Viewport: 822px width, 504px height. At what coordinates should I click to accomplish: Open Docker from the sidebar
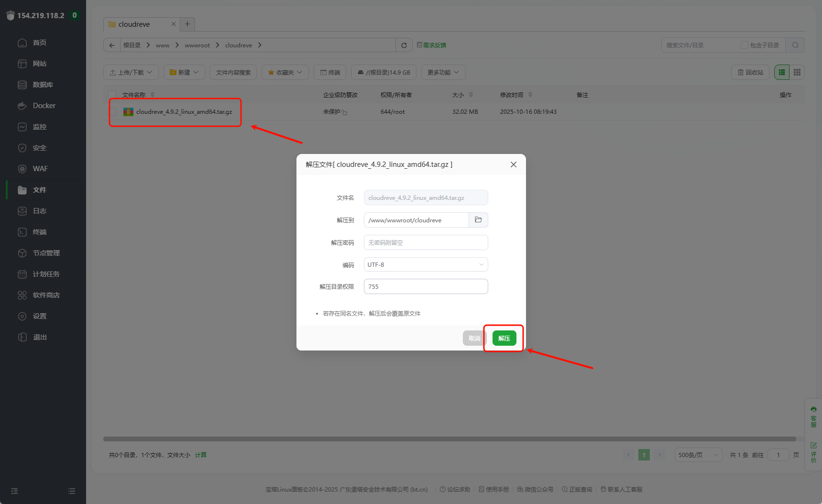coord(44,106)
